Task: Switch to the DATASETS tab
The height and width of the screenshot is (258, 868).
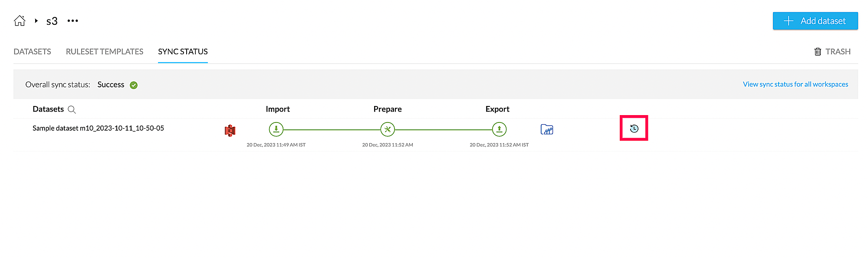Action: click(32, 52)
